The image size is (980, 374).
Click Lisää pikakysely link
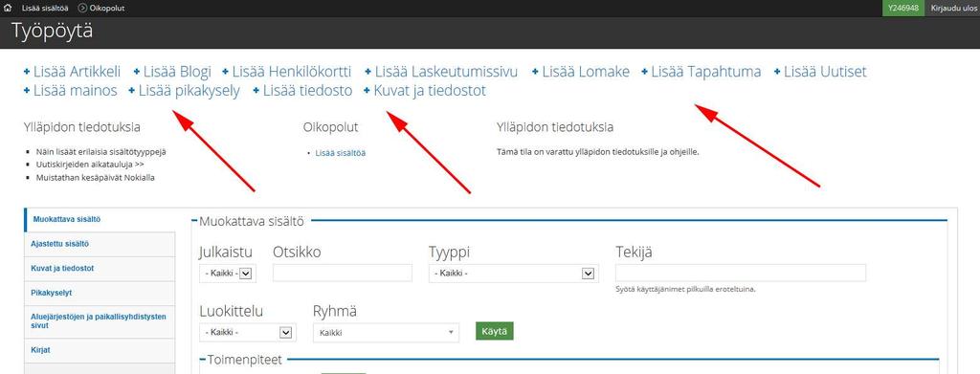click(189, 91)
